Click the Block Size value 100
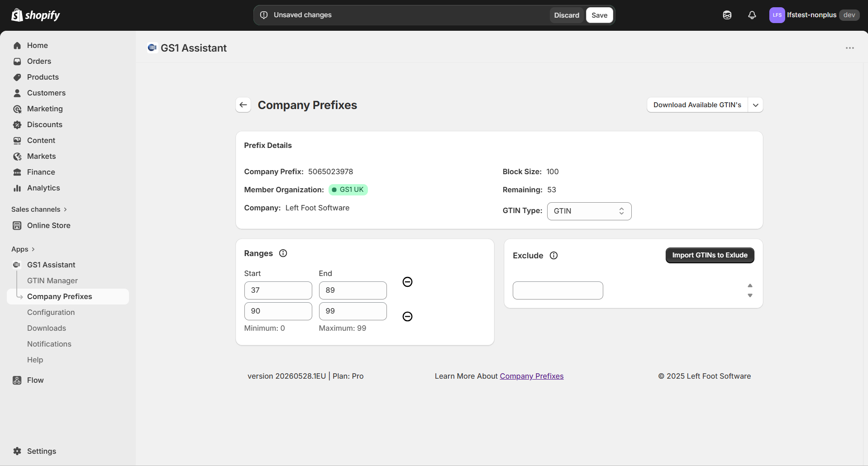 coord(553,171)
